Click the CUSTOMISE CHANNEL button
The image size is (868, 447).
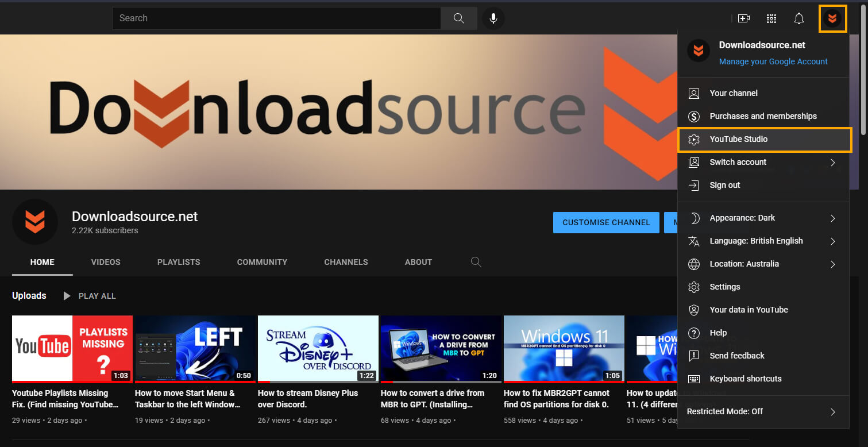click(606, 222)
